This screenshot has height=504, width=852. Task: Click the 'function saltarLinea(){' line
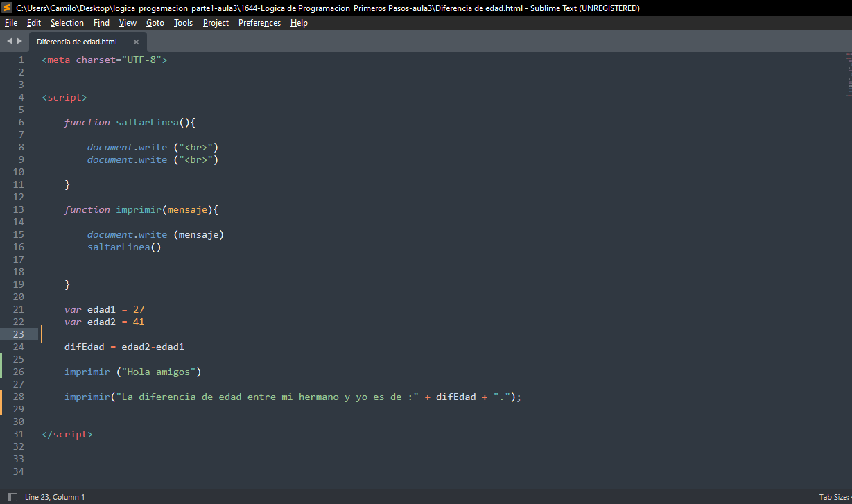point(130,122)
